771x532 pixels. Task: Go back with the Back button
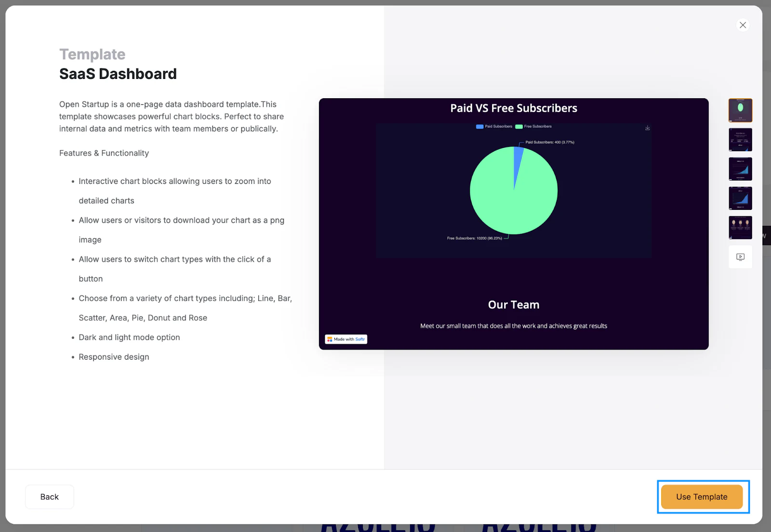50,497
